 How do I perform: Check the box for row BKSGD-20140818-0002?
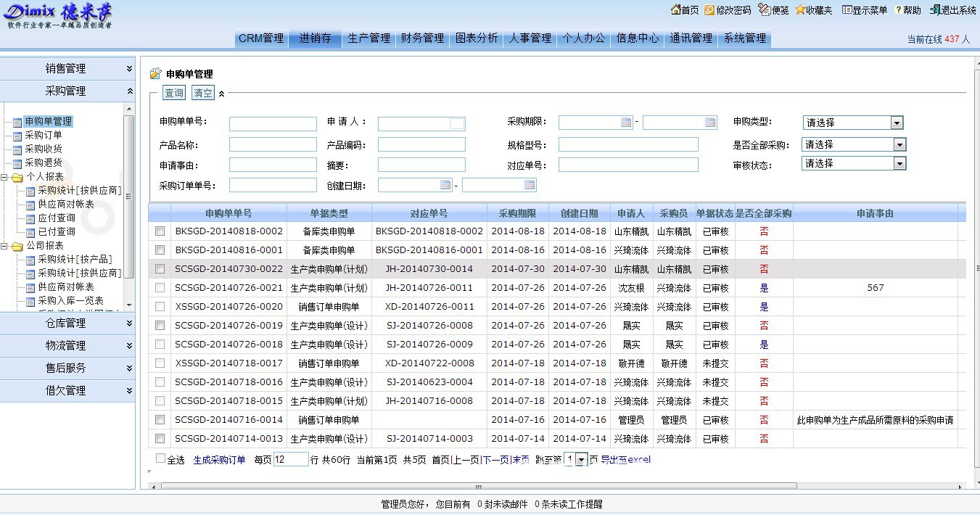pyautogui.click(x=160, y=231)
